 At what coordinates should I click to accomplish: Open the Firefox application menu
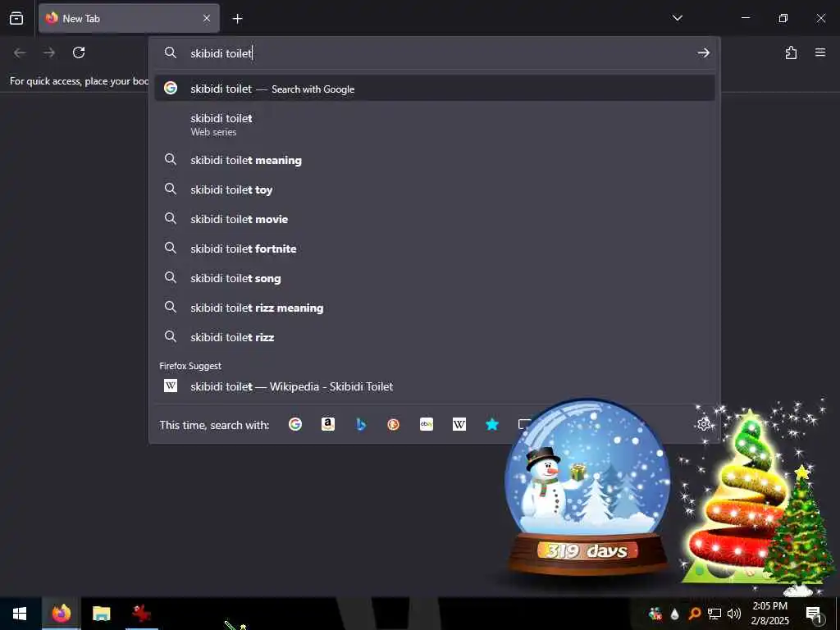[820, 52]
